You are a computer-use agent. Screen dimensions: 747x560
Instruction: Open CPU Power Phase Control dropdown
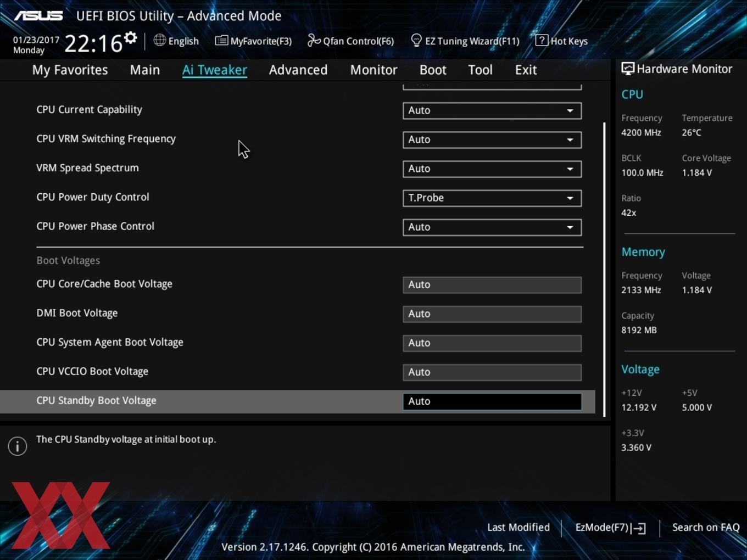(492, 227)
